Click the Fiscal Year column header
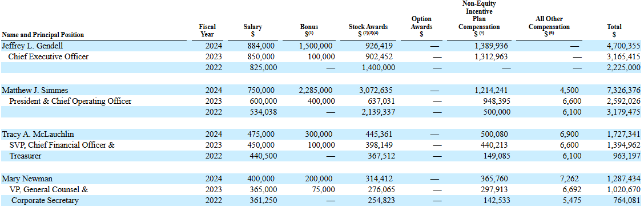This screenshot has width=644, height=207. tap(207, 30)
